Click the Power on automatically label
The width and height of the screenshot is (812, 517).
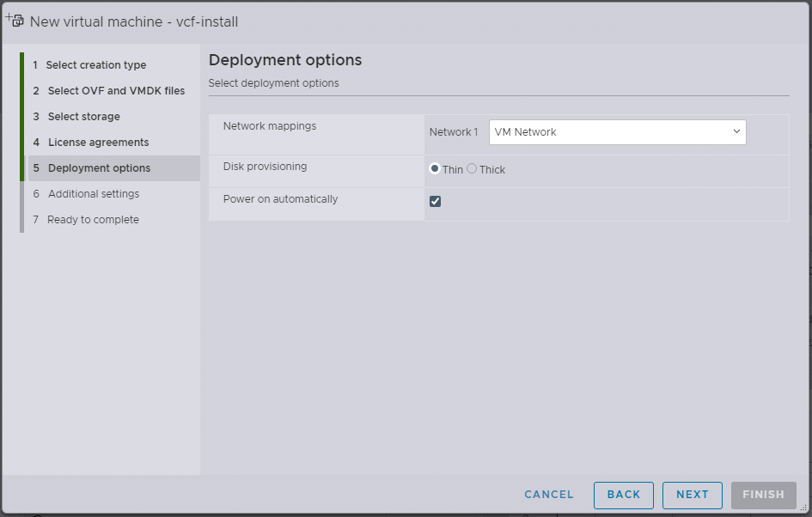point(280,199)
